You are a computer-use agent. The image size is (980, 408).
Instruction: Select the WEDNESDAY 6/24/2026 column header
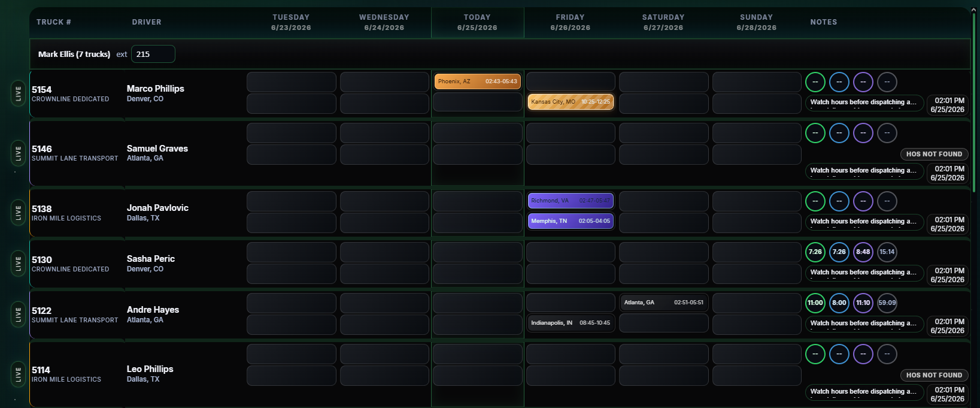(x=384, y=22)
